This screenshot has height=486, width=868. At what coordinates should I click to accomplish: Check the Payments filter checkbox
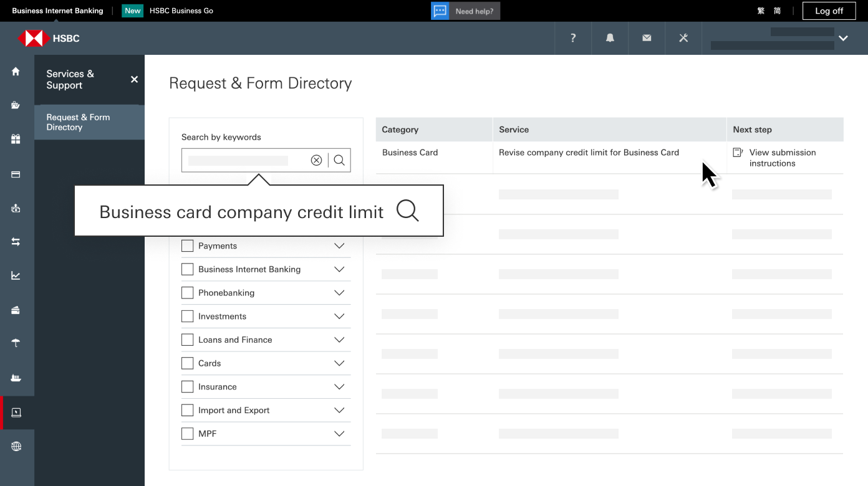pos(187,245)
